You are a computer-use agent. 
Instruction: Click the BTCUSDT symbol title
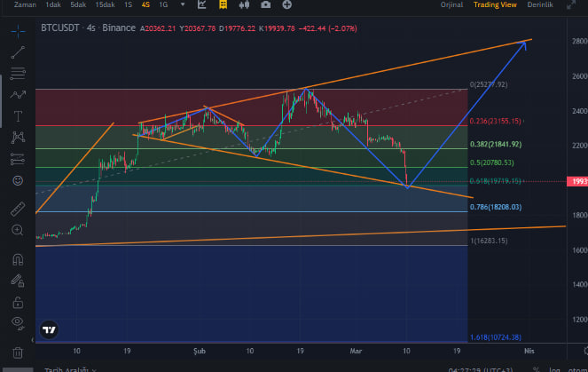click(x=60, y=28)
